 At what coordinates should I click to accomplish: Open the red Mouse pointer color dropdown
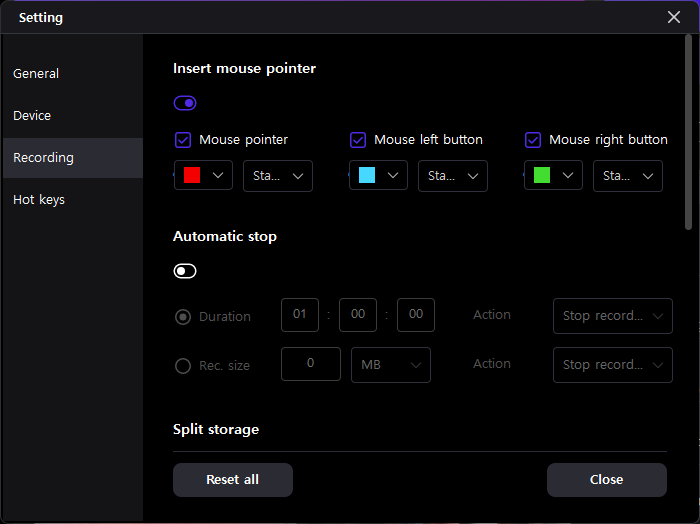(204, 176)
